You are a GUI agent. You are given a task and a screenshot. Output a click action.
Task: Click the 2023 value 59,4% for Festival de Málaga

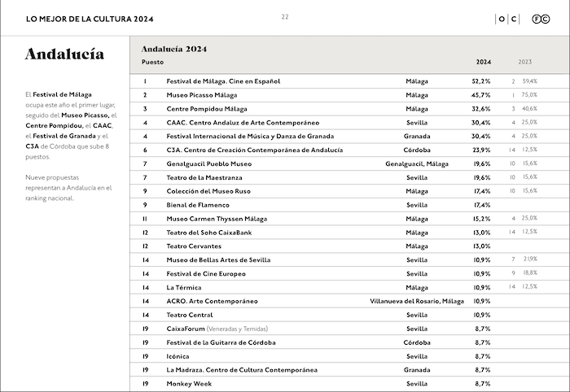529,81
